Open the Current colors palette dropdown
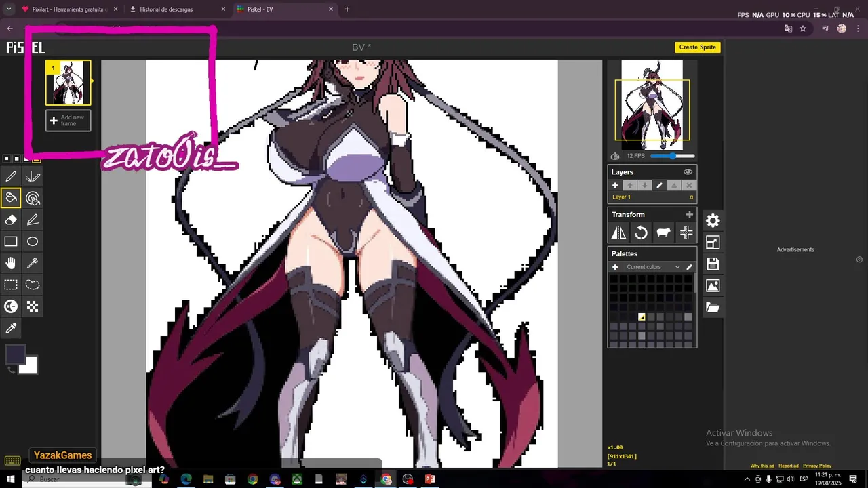Screen dimensions: 868x488 652,267
